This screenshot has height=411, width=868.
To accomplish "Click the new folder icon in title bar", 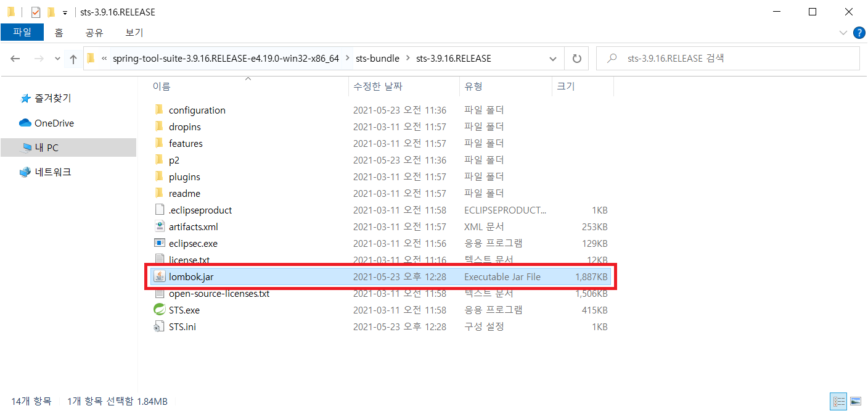I will pyautogui.click(x=50, y=12).
